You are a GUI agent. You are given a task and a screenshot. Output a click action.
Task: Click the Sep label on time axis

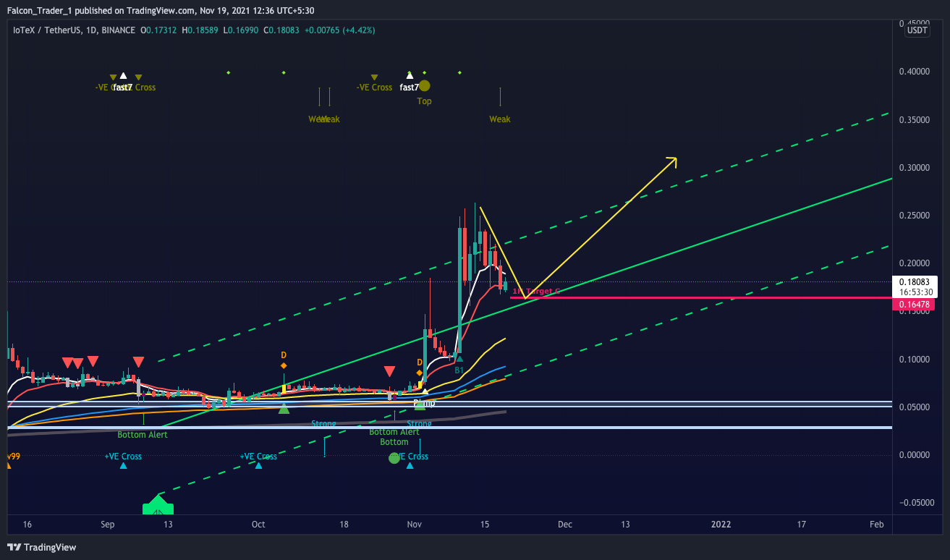[108, 525]
